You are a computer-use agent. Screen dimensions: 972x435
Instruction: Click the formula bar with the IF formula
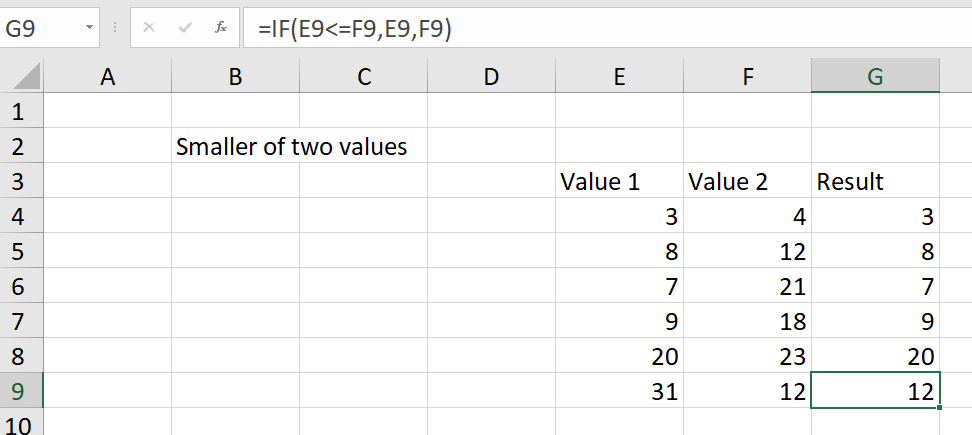(x=608, y=28)
